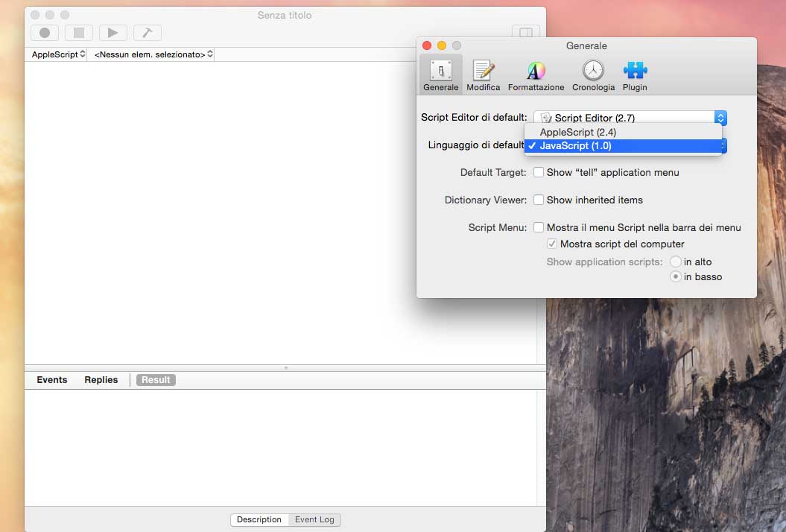Compile the script with hammer icon
The width and height of the screenshot is (786, 532).
tap(147, 33)
